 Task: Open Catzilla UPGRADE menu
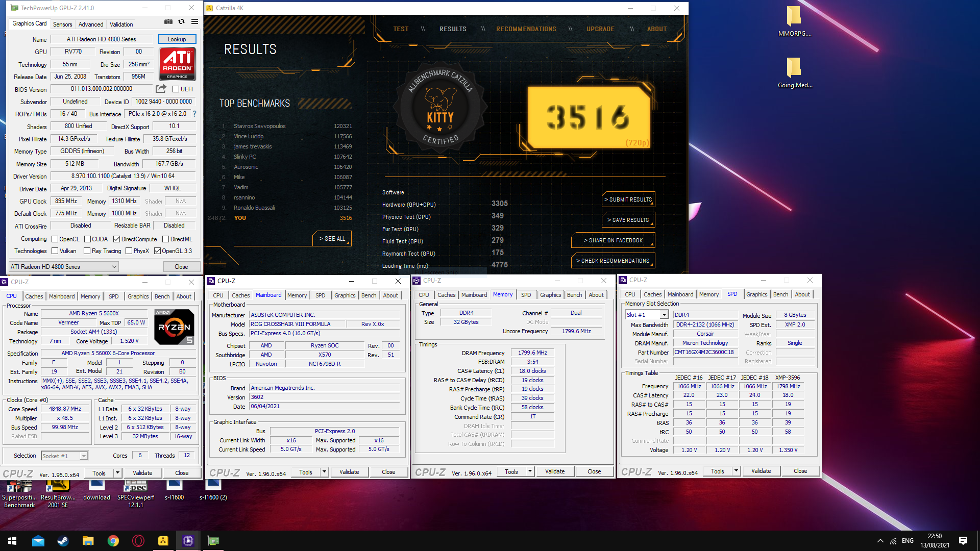(x=600, y=29)
